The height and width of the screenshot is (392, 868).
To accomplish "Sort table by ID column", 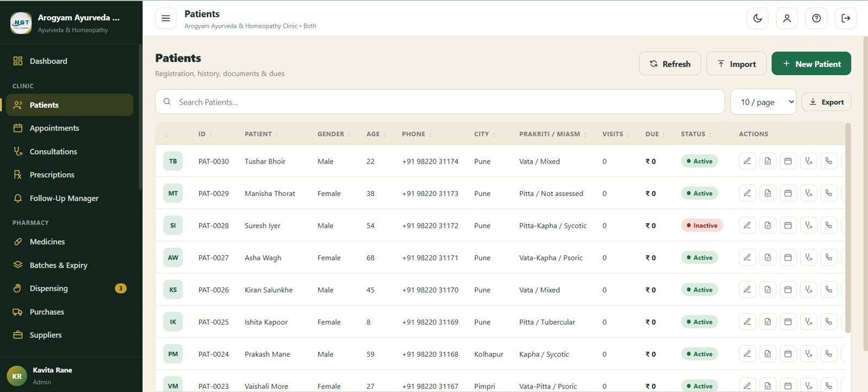I will point(206,134).
